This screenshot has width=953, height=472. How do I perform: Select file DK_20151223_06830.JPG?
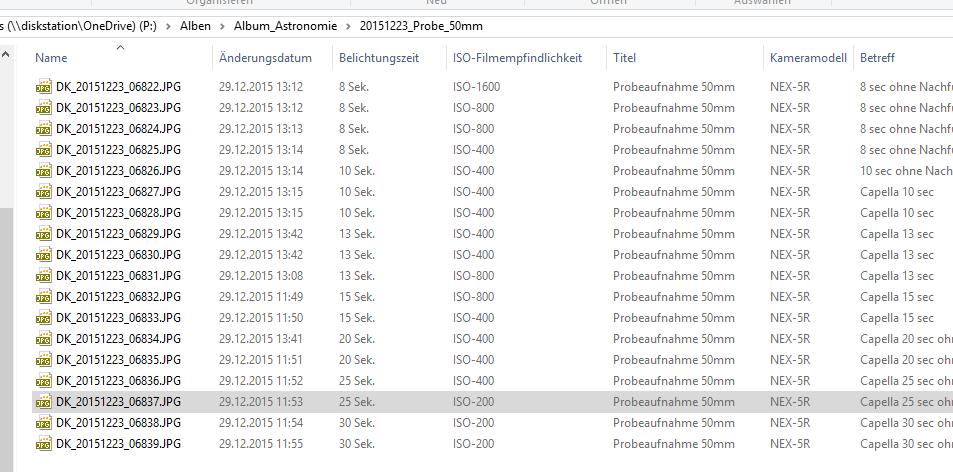point(118,255)
